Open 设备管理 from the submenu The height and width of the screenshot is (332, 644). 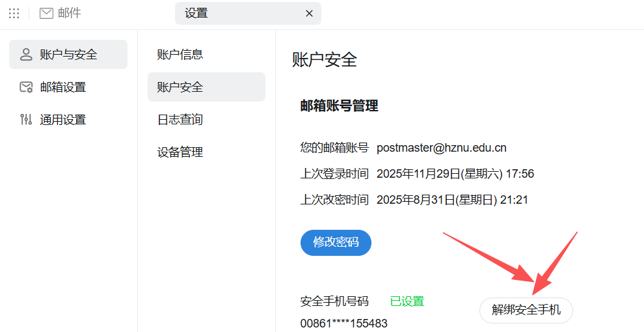(x=180, y=152)
